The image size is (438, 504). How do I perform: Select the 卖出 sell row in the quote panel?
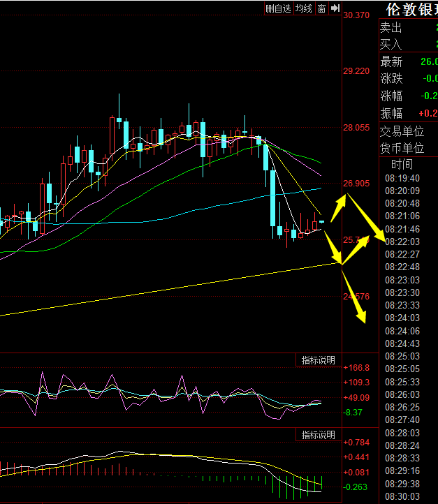[409, 27]
